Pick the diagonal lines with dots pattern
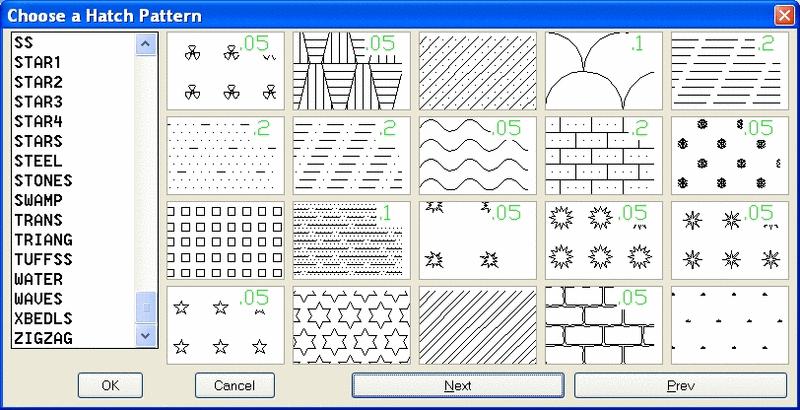800x410 pixels. (x=478, y=71)
